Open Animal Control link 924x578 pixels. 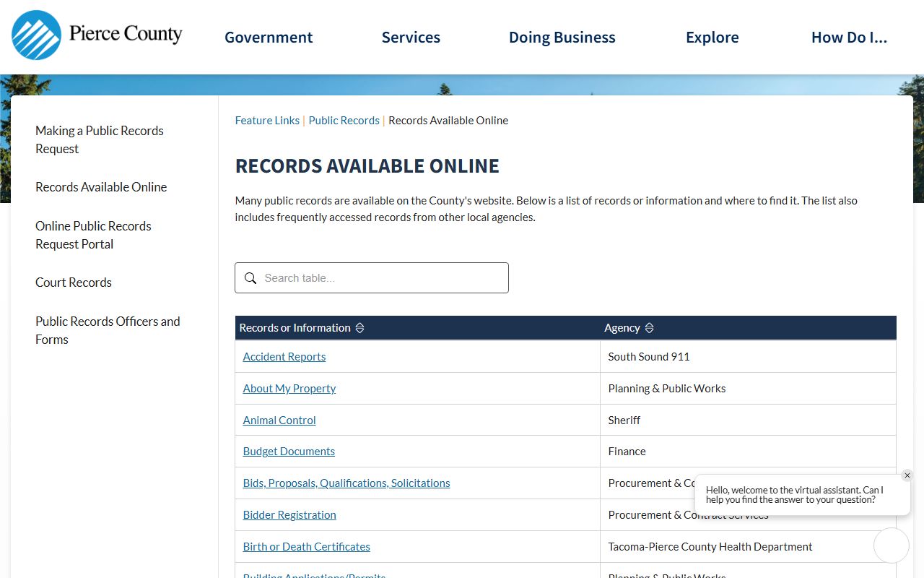[x=279, y=420]
